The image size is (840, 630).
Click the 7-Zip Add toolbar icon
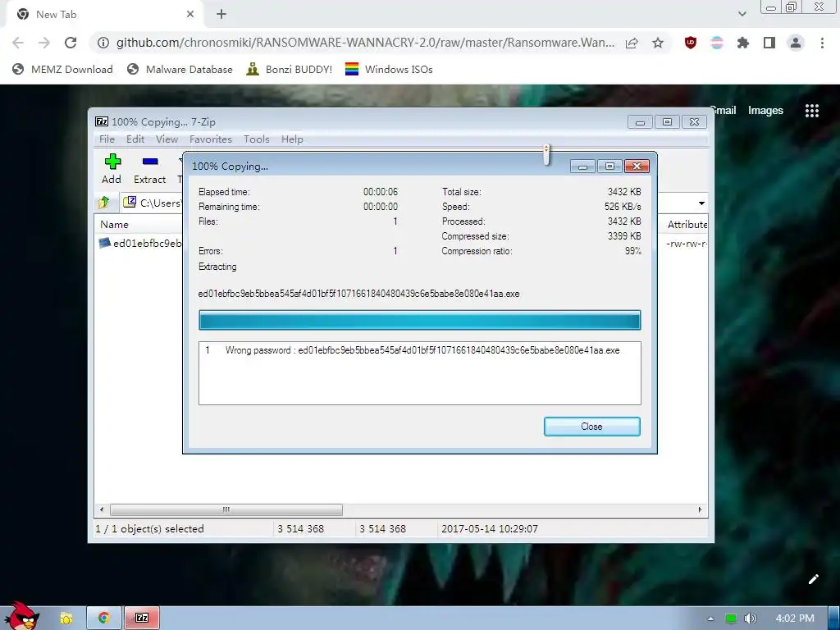click(x=112, y=162)
